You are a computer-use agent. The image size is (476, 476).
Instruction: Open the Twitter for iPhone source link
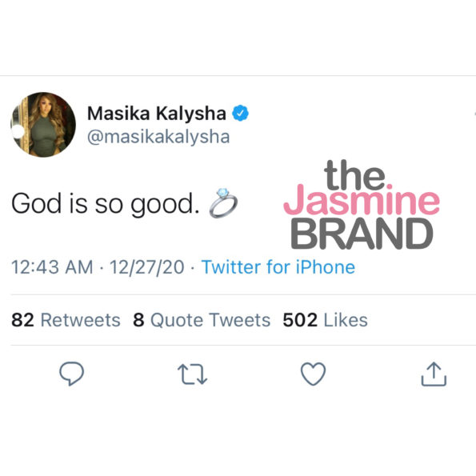(x=278, y=267)
